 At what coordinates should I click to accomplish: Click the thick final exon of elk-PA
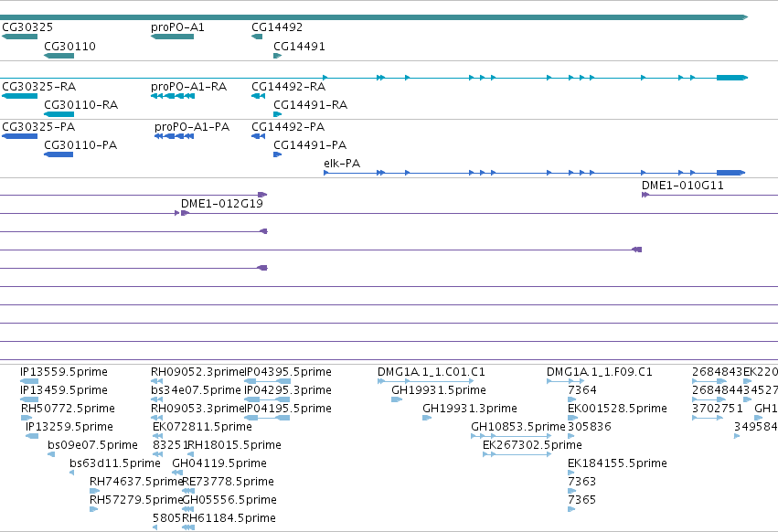point(730,173)
